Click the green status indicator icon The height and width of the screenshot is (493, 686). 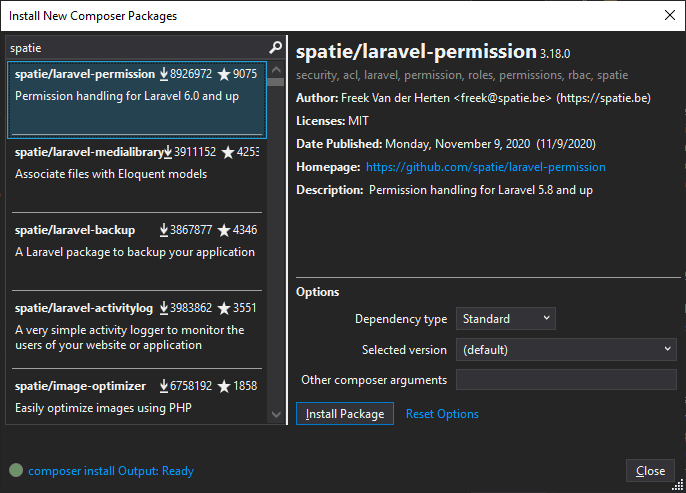click(x=16, y=470)
